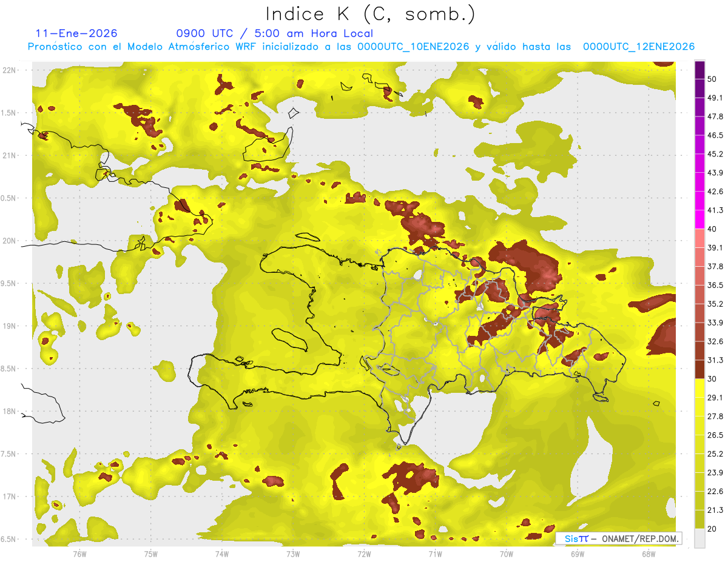
Task: Click the colorbar value '26.5'
Action: coord(715,435)
